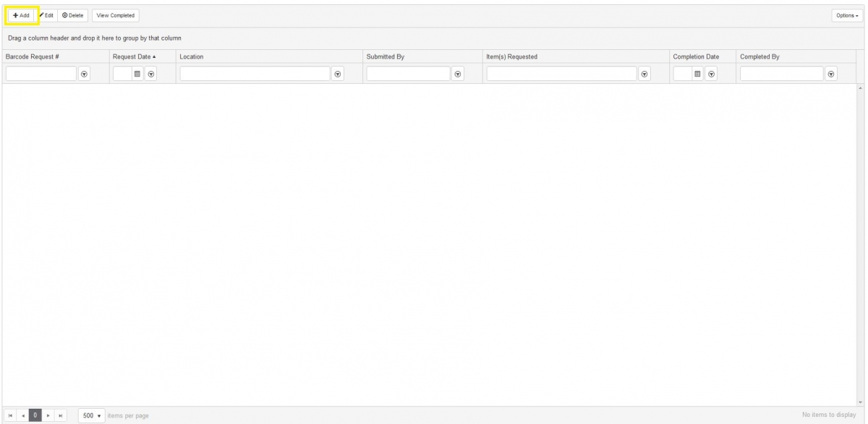Click the Location filter text field
The width and height of the screenshot is (868, 424).
(x=255, y=74)
